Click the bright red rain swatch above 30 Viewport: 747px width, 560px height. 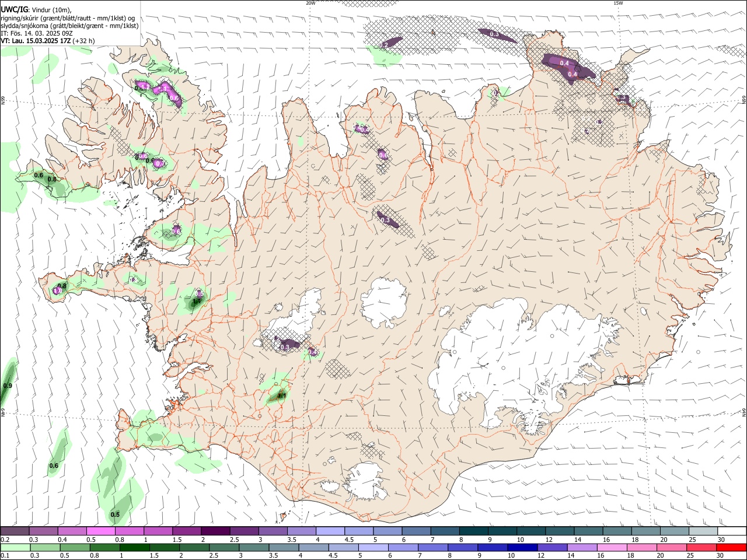point(731,548)
